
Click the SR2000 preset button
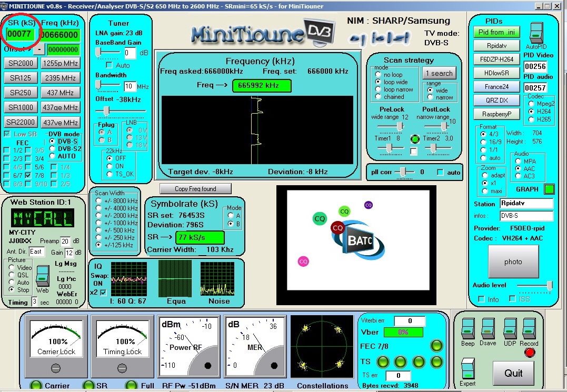pos(21,63)
